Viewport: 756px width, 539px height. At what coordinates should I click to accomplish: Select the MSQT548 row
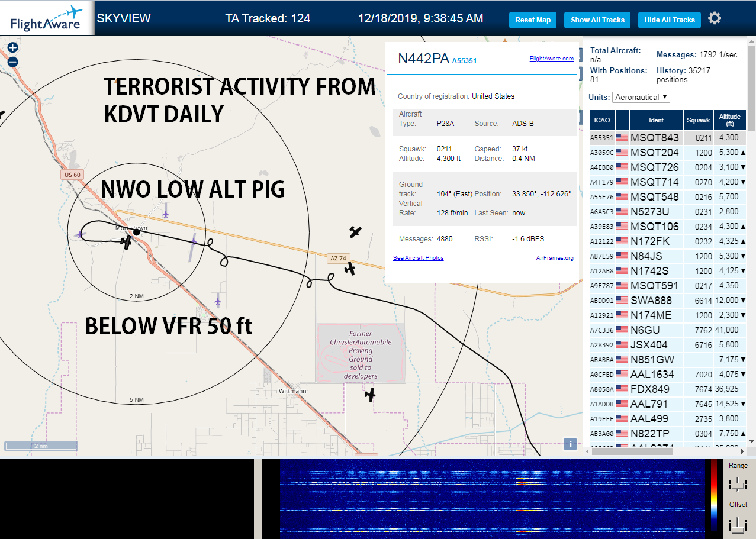668,197
